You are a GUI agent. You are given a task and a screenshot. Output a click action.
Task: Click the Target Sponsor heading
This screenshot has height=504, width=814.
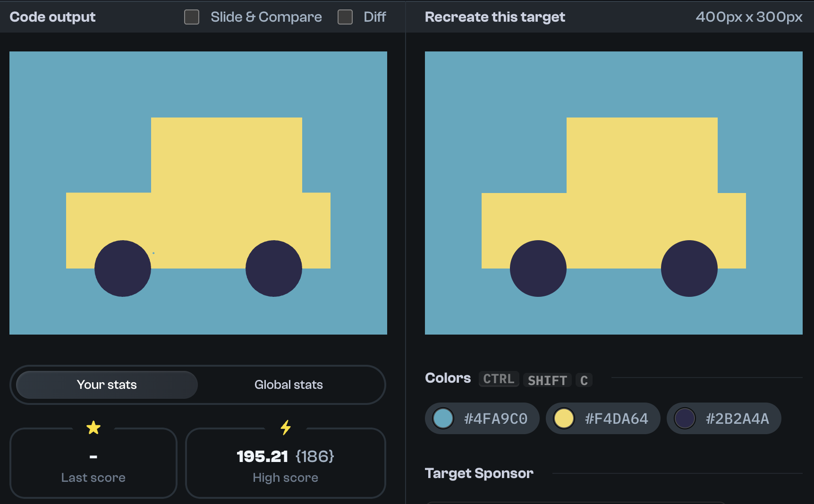click(479, 473)
